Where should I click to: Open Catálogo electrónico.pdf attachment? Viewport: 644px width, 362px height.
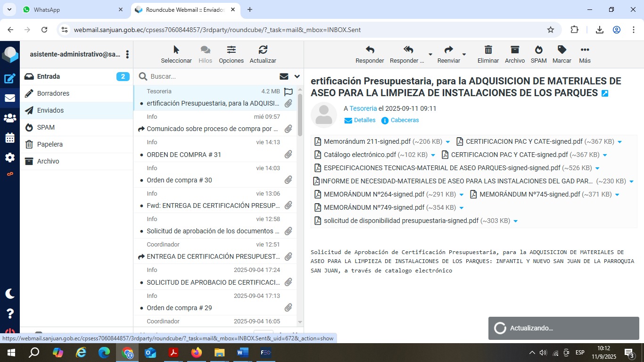359,155
